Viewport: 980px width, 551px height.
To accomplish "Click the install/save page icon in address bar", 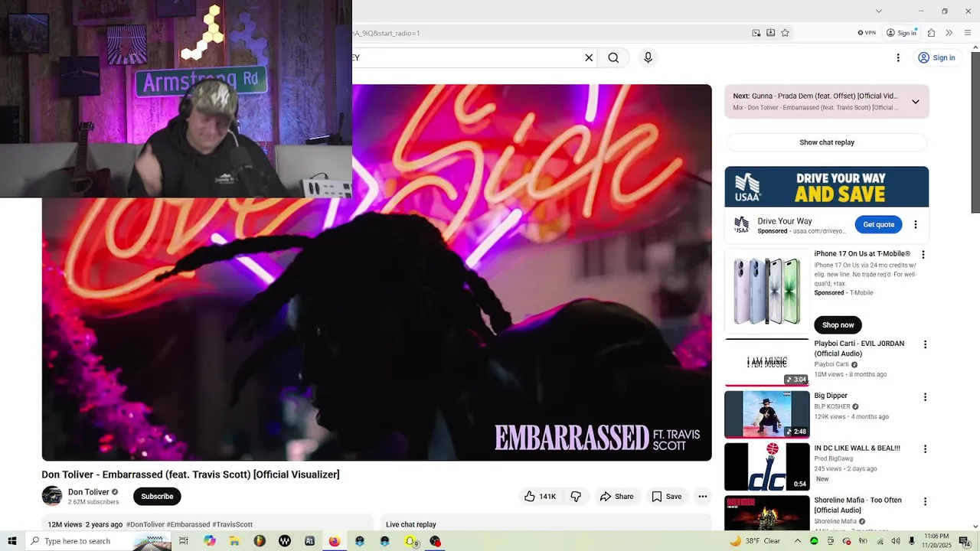I will pos(770,33).
